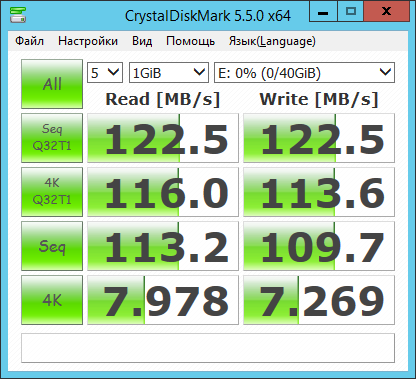Click the Seq read result 113.2
The image size is (416, 379).
point(163,246)
